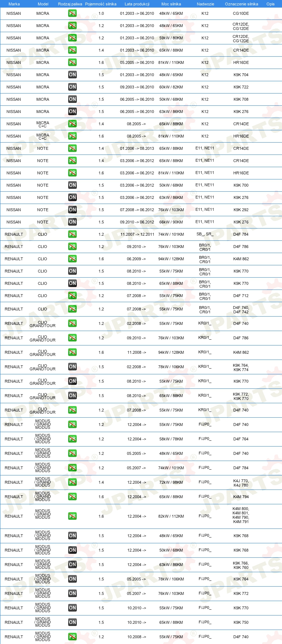The image size is (282, 644).
Task: Select engine capacity 1.0 cell
Action: coord(101,13)
